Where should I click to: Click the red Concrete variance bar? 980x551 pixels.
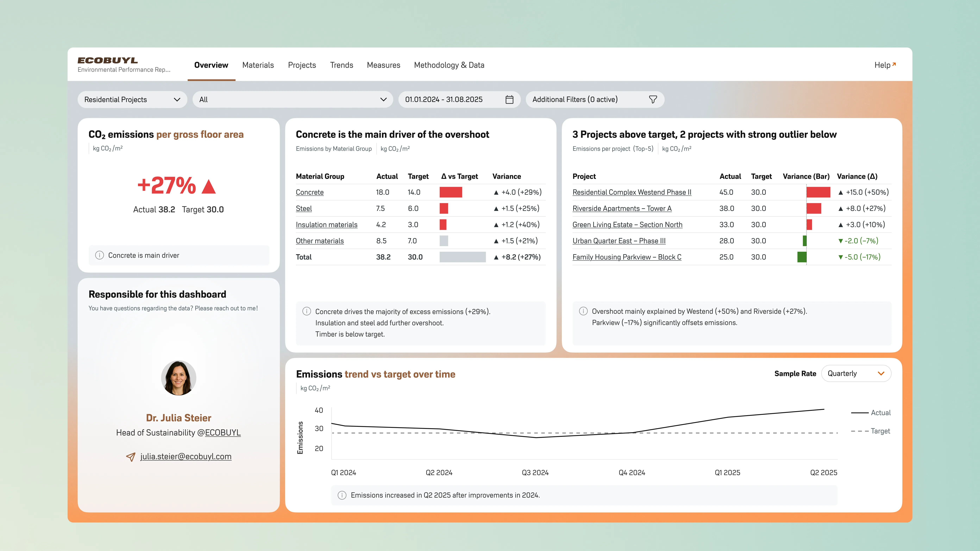(x=450, y=192)
